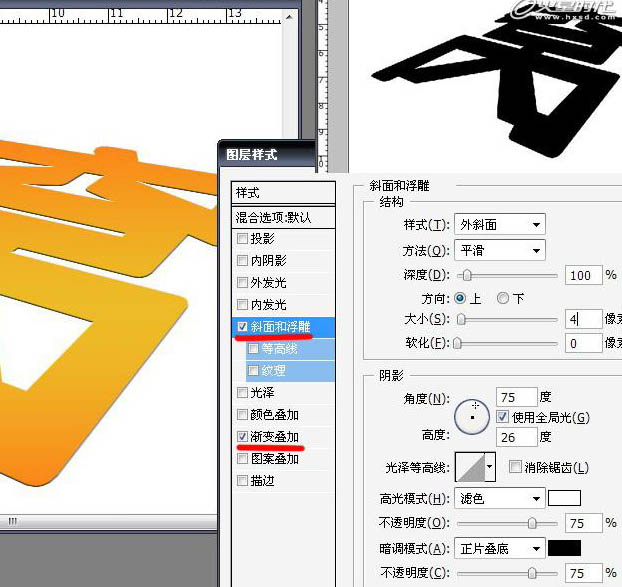Select the 下 (Down) direction radio button
The width and height of the screenshot is (622, 587).
coord(503,298)
